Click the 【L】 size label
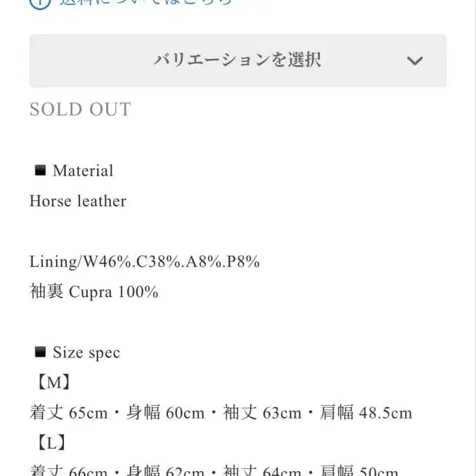This screenshot has width=476, height=476. point(51,443)
